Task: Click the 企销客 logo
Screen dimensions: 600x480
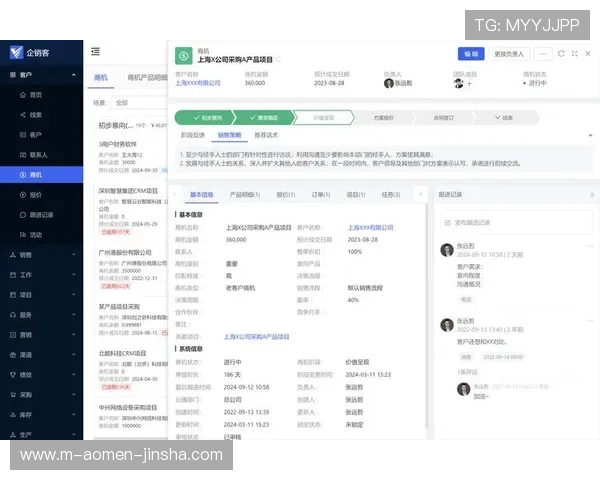Action: [x=29, y=52]
